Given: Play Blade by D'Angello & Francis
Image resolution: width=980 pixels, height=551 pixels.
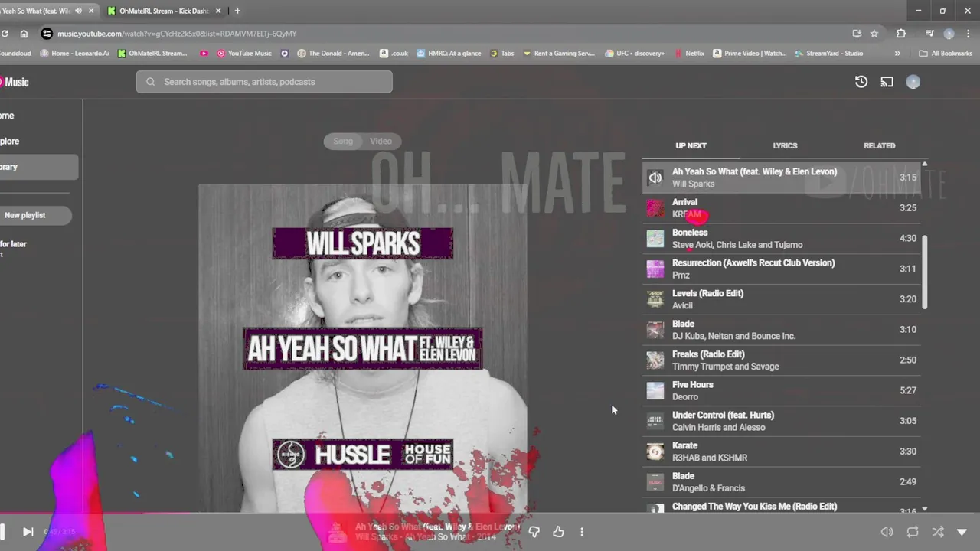Looking at the screenshot, I should [x=781, y=482].
